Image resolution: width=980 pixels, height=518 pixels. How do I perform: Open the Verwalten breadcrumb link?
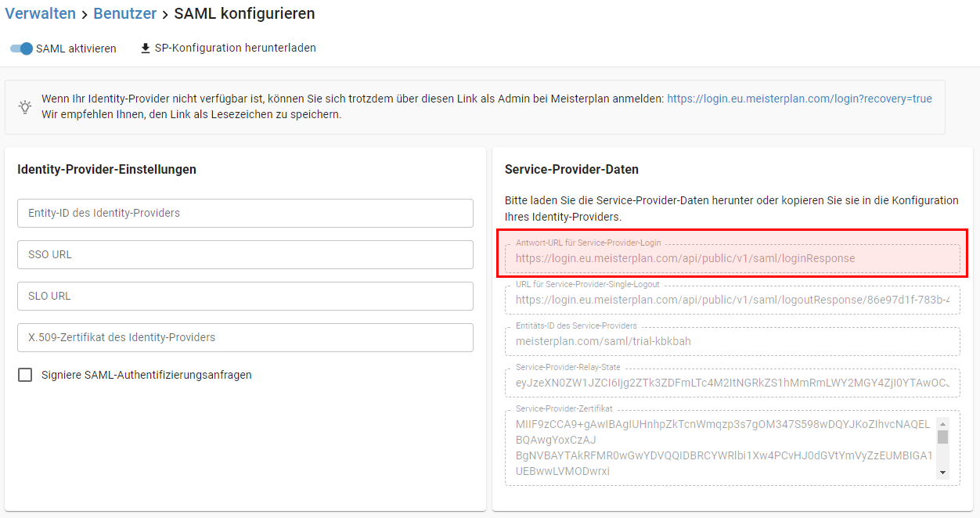tap(41, 13)
